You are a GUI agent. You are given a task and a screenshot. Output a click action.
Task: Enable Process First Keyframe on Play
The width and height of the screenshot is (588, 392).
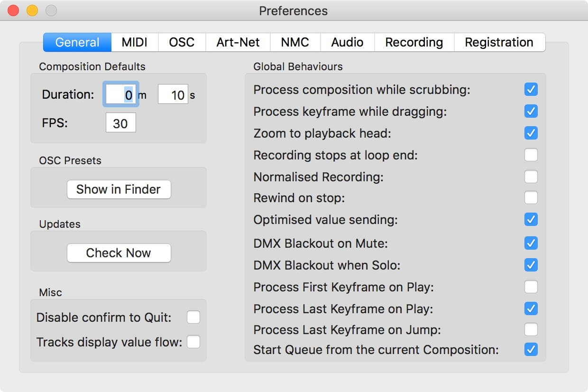(531, 287)
